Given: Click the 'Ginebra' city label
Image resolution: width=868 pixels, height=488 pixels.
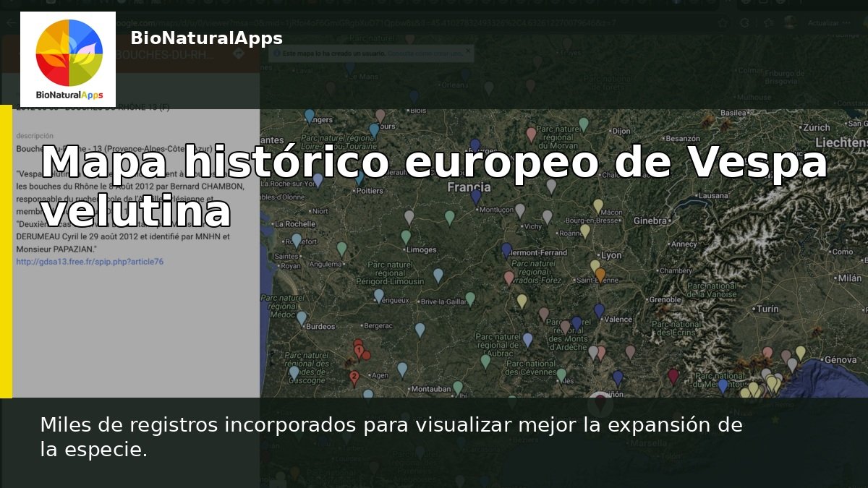Looking at the screenshot, I should (x=650, y=221).
